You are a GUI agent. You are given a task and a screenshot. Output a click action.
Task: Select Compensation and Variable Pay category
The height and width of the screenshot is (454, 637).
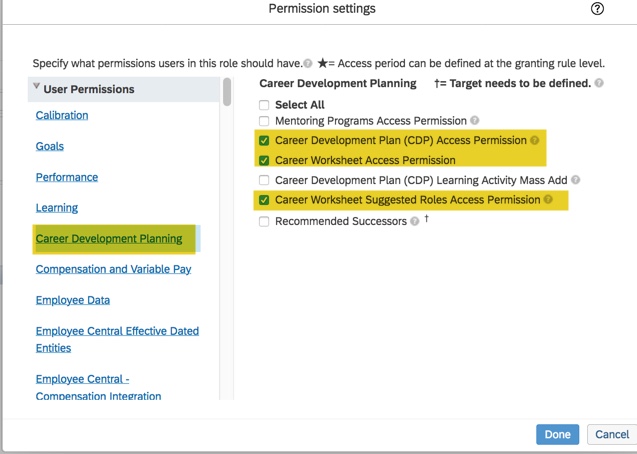(113, 269)
